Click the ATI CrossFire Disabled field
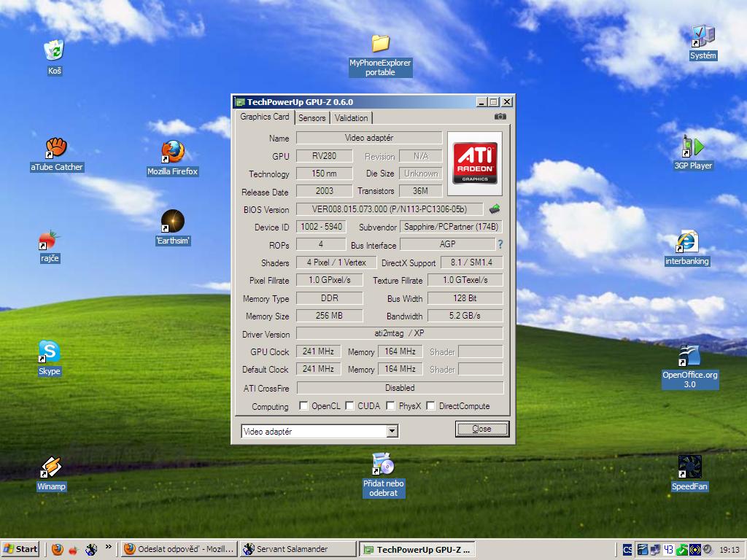747x560 pixels. pyautogui.click(x=400, y=388)
